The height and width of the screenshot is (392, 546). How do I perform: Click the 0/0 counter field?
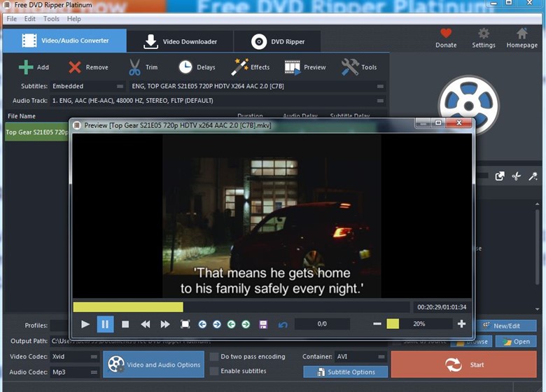pyautogui.click(x=322, y=324)
